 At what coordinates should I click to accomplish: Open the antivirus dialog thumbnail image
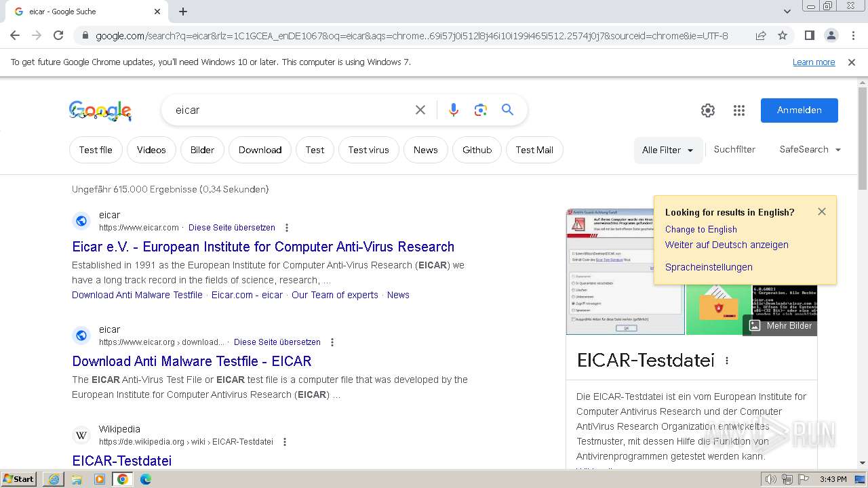pos(625,272)
